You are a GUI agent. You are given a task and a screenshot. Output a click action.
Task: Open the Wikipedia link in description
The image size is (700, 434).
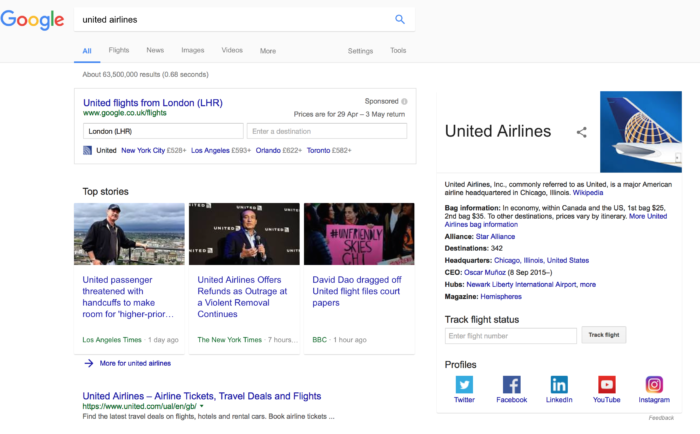pos(588,193)
